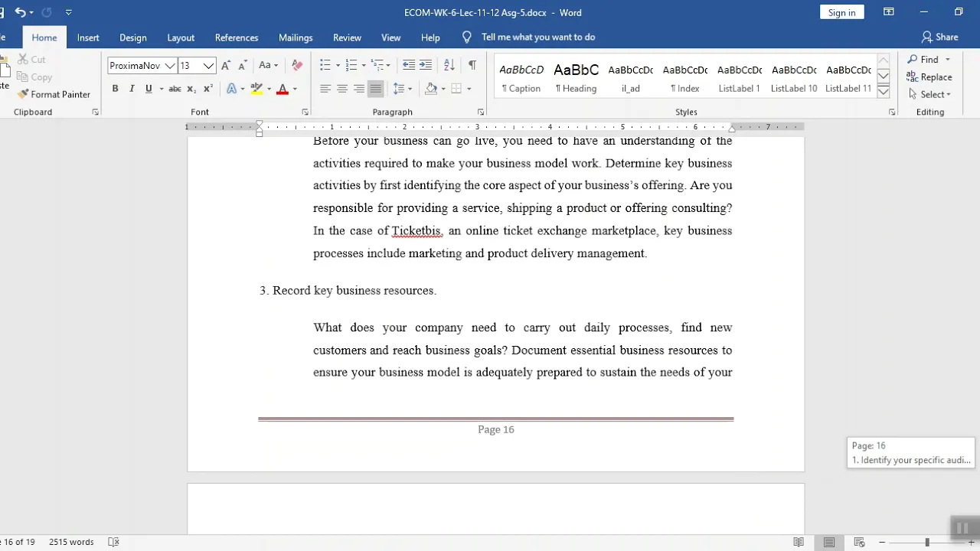Center the text
The image size is (980, 551).
point(342,89)
